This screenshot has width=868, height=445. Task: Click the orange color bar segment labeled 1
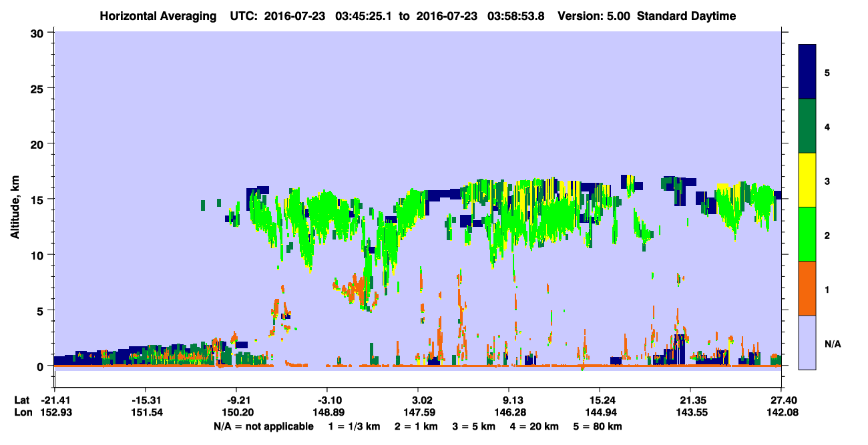point(807,288)
